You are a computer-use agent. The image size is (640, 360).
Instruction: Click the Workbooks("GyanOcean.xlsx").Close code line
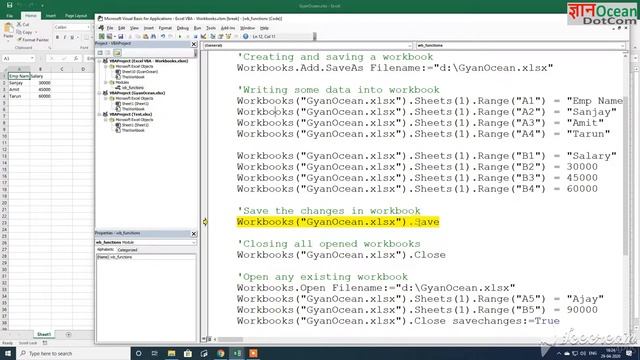(x=341, y=255)
